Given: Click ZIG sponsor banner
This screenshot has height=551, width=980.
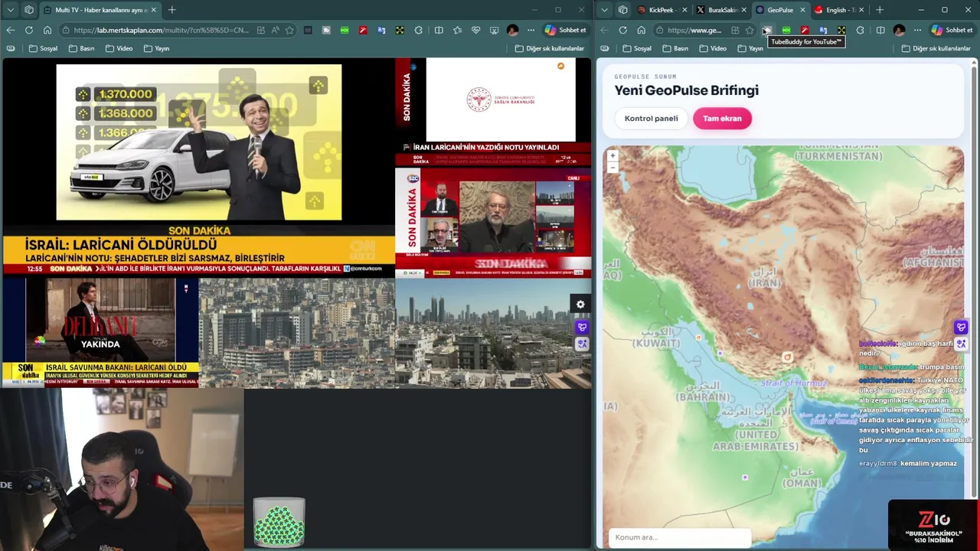Looking at the screenshot, I should click(933, 525).
